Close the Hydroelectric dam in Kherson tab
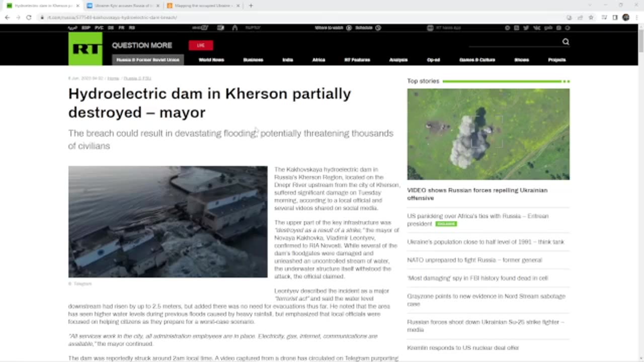Viewport: 644px width, 362px height. coord(77,6)
